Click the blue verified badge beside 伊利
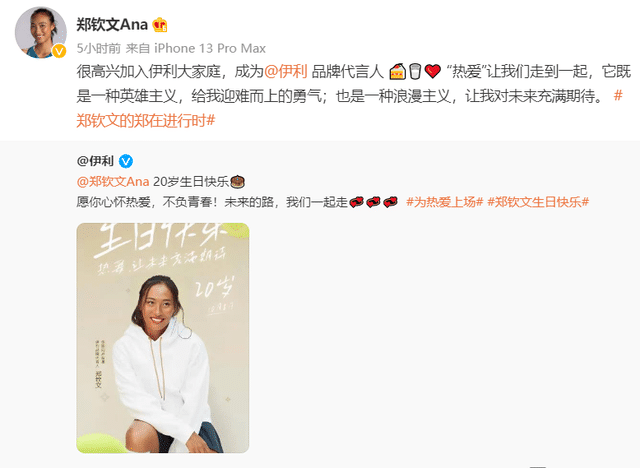 click(x=126, y=161)
